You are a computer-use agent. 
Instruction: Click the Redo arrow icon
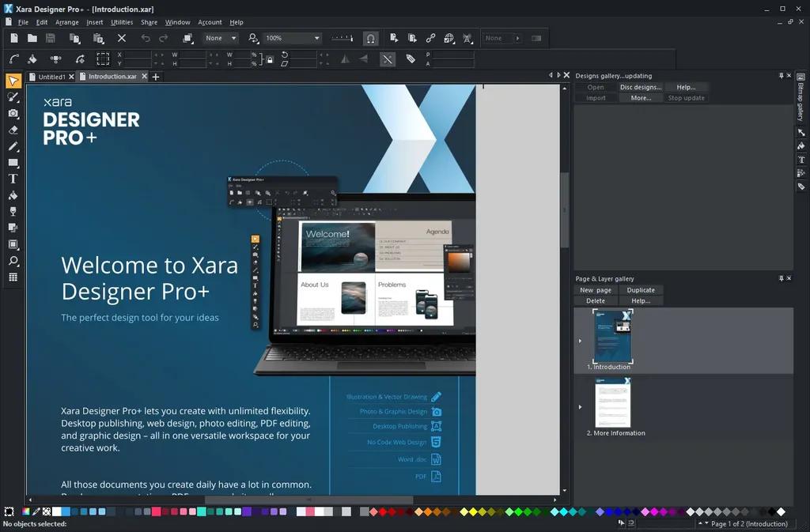point(164,38)
